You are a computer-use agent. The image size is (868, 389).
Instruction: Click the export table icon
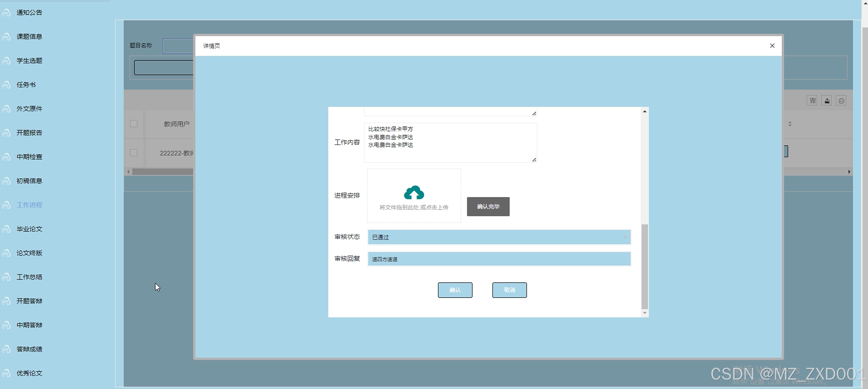tap(827, 100)
